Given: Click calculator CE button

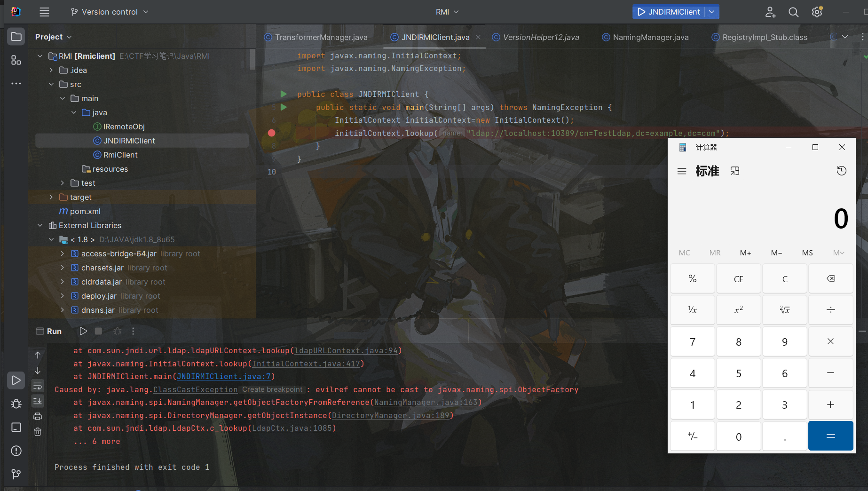Looking at the screenshot, I should [739, 278].
